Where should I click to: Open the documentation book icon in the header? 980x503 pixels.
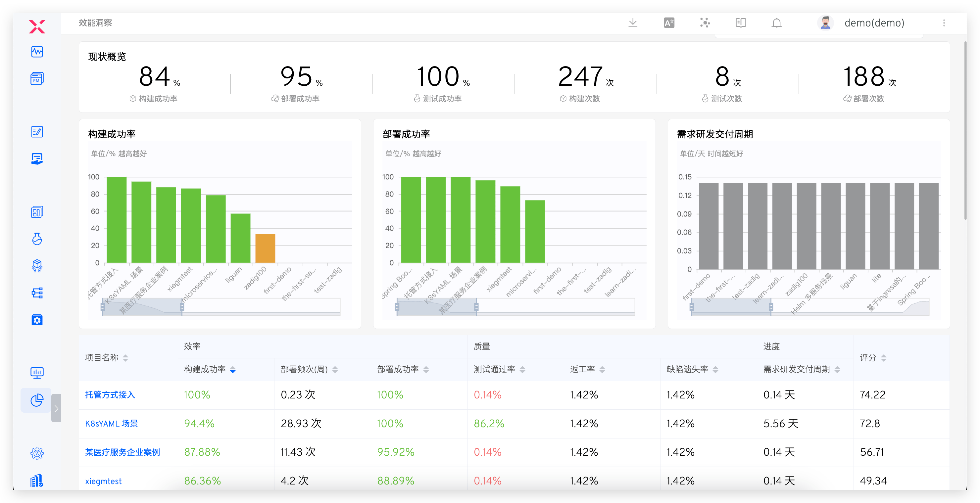(x=741, y=23)
